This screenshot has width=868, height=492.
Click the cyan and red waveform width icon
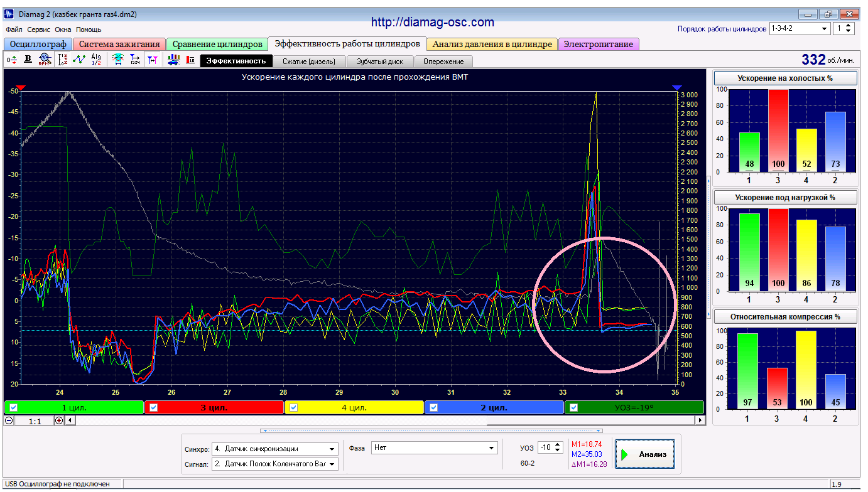click(x=118, y=60)
